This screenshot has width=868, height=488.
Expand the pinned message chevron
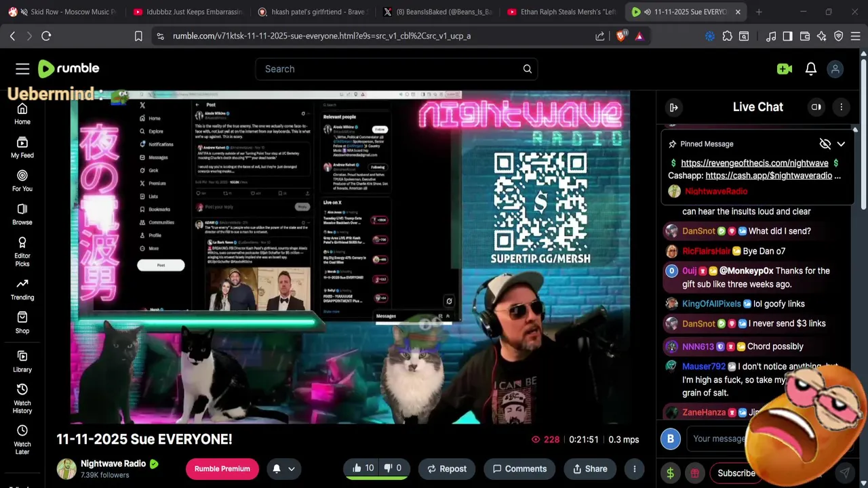[x=841, y=144]
